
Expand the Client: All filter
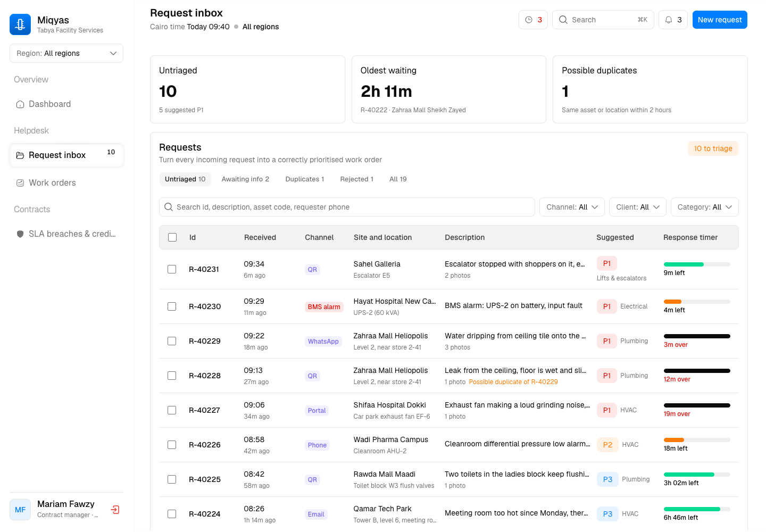tap(638, 207)
